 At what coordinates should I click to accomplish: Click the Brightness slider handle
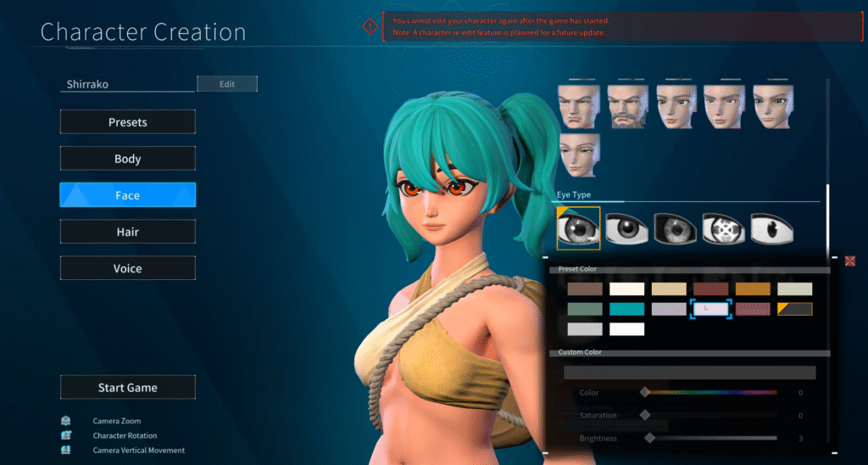[x=650, y=438]
